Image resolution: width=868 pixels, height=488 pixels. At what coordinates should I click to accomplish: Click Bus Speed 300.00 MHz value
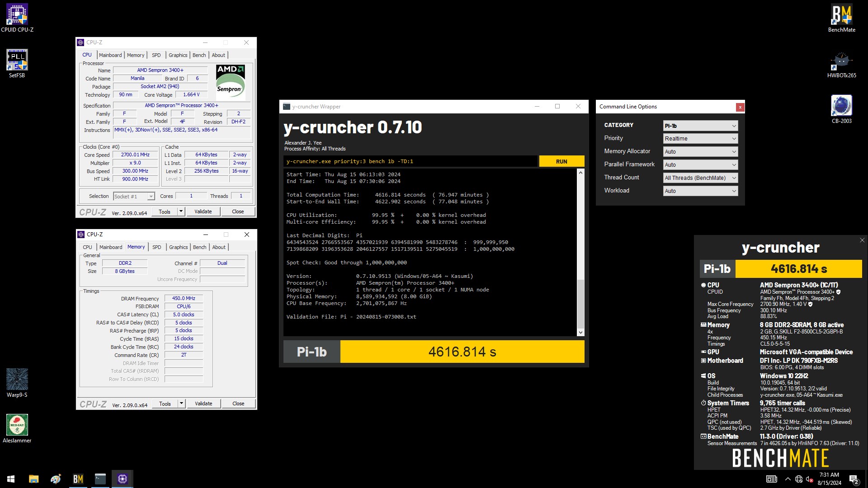(135, 171)
